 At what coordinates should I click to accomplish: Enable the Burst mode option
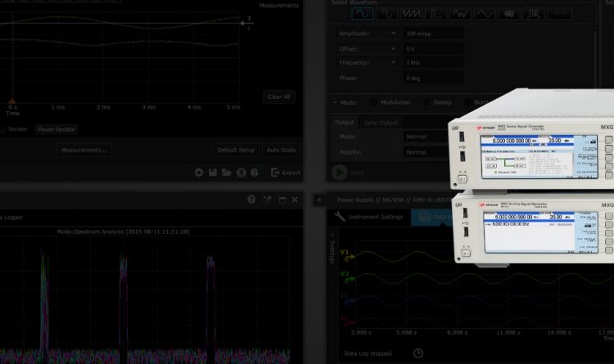click(467, 102)
